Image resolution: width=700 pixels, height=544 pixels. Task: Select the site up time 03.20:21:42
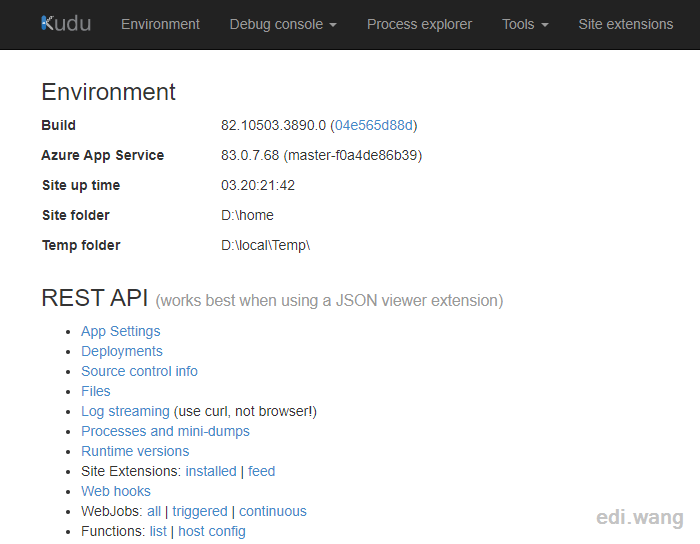click(258, 185)
